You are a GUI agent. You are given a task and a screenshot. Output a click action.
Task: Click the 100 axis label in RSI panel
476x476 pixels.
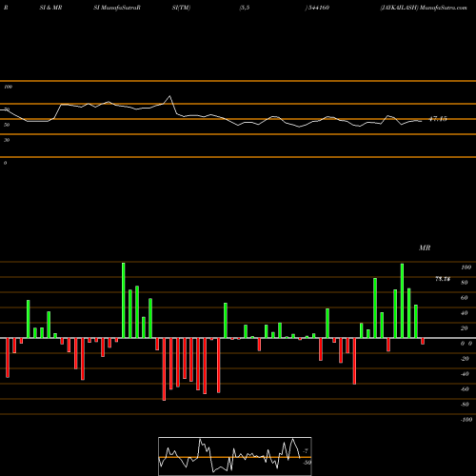coord(9,87)
